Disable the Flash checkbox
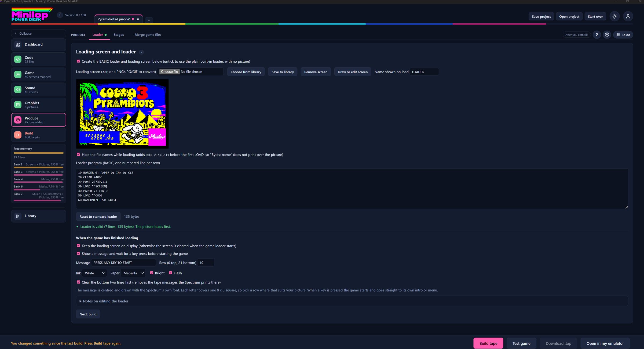Image resolution: width=644 pixels, height=349 pixels. pos(170,273)
